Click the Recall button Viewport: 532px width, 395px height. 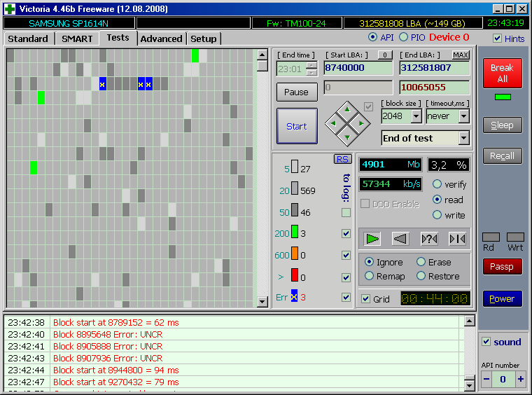point(502,155)
